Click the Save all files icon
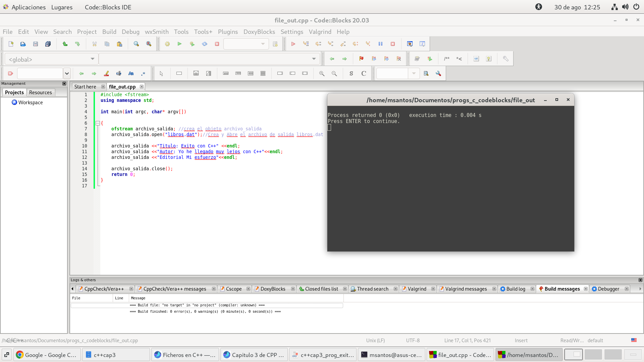This screenshot has height=362, width=644. (x=48, y=44)
